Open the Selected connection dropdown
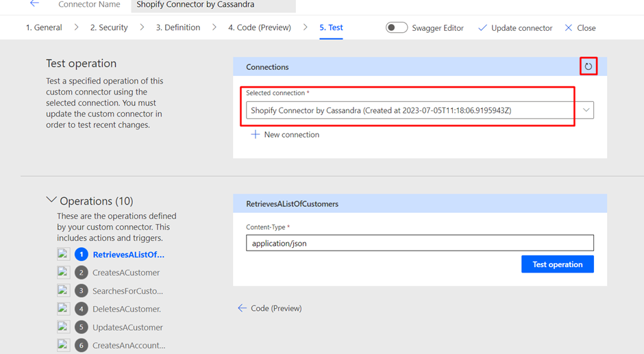This screenshot has width=644, height=354. click(x=420, y=110)
